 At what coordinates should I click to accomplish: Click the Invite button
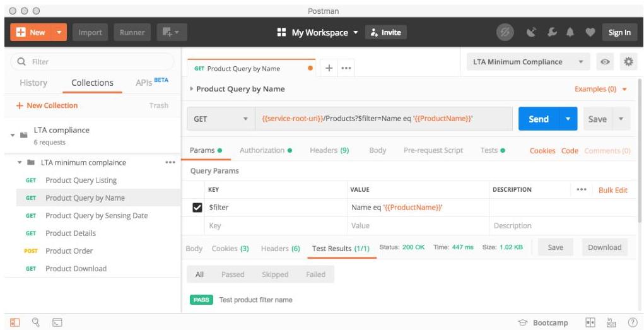(x=385, y=32)
